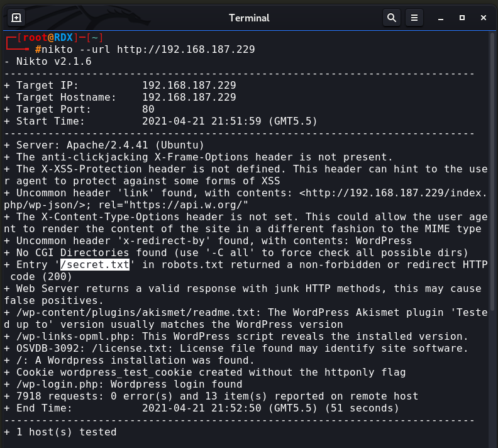Screen dimensions: 498x448
Task: Click the 'Server: Apache/2.4.41 (Ubuntu)' line
Action: (104, 145)
